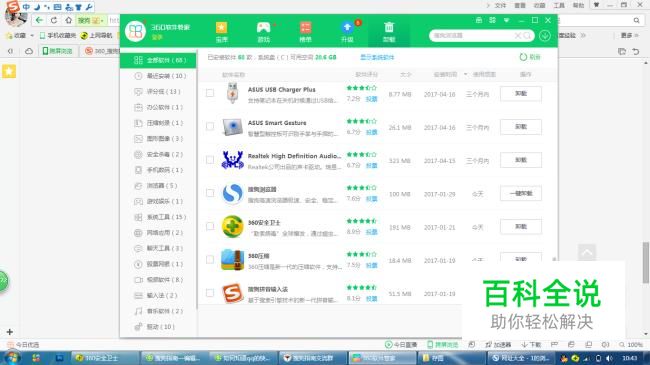650x365 pixels.
Task: Select 评分低 (13) category
Action: pyautogui.click(x=158, y=92)
